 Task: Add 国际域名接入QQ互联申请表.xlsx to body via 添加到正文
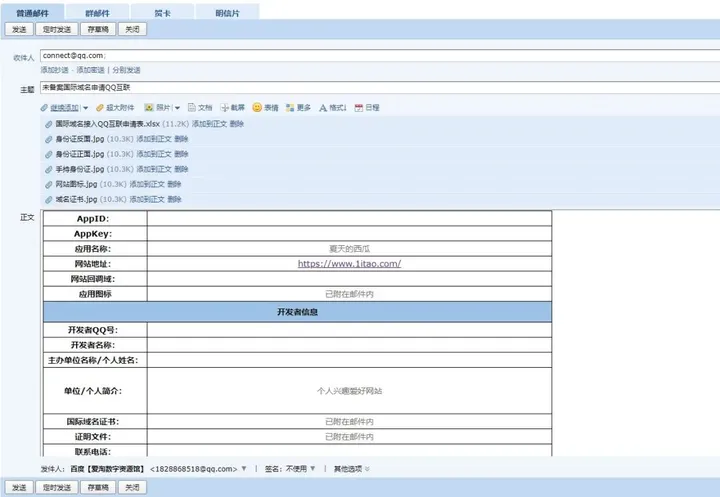209,124
